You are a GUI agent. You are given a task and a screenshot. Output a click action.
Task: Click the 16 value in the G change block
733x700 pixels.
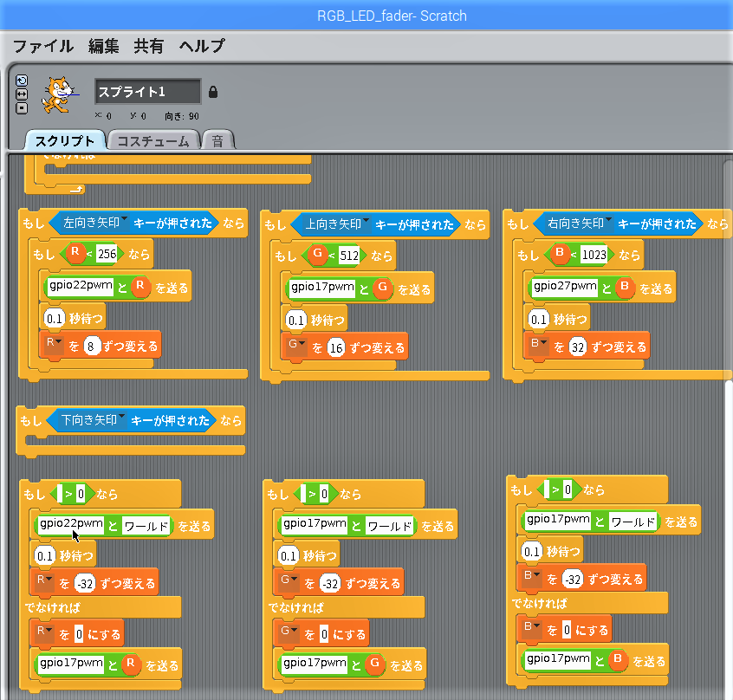pos(336,348)
